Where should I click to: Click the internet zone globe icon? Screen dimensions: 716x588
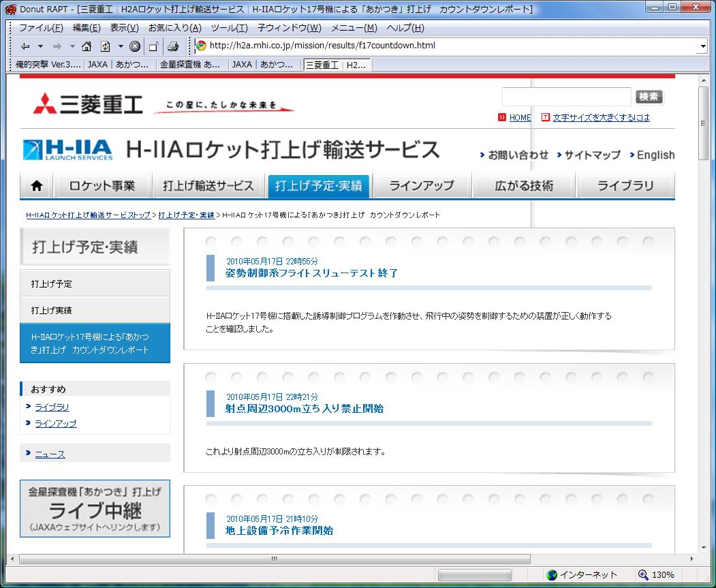coord(552,575)
